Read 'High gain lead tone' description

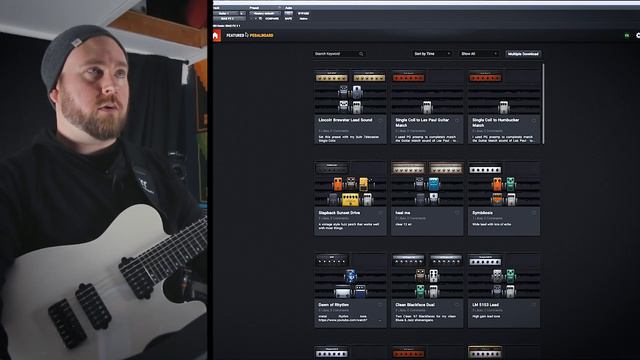pos(486,317)
